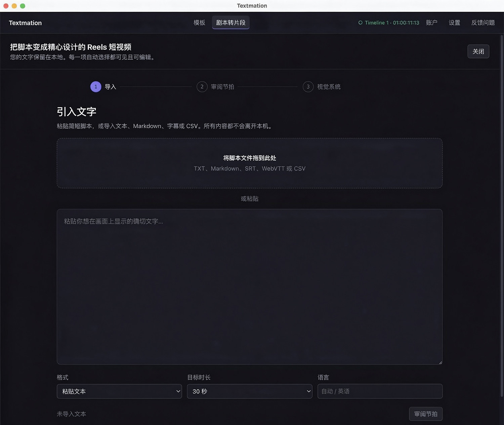504x425 pixels.
Task: Open the 目标时长 dropdown showing 30 秒
Action: coord(250,391)
